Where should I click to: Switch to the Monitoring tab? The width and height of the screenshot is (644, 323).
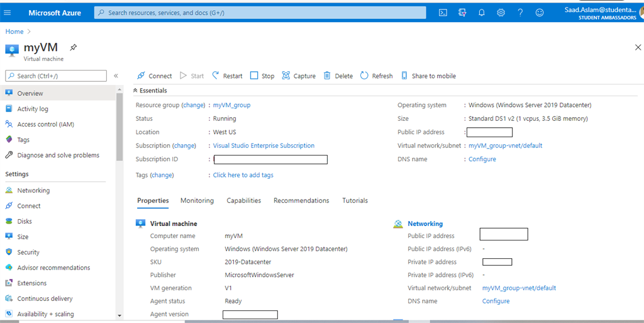pos(197,201)
